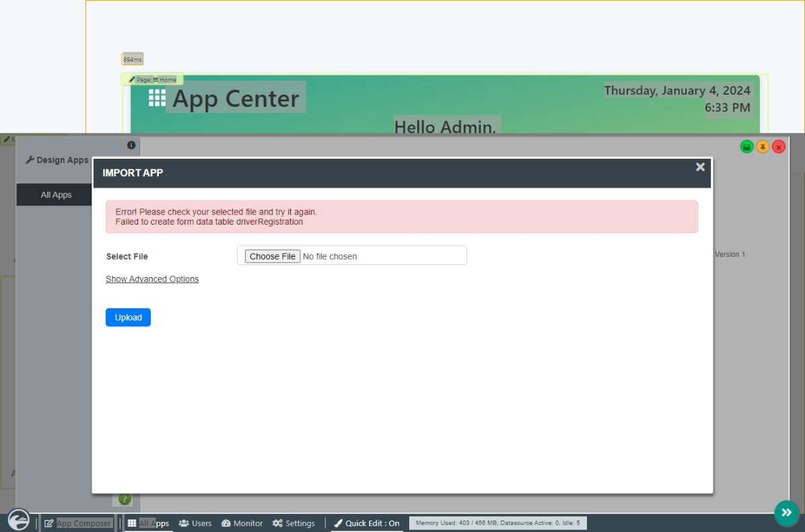Click the App Composer pencil icon
805x532 pixels.
coord(48,523)
